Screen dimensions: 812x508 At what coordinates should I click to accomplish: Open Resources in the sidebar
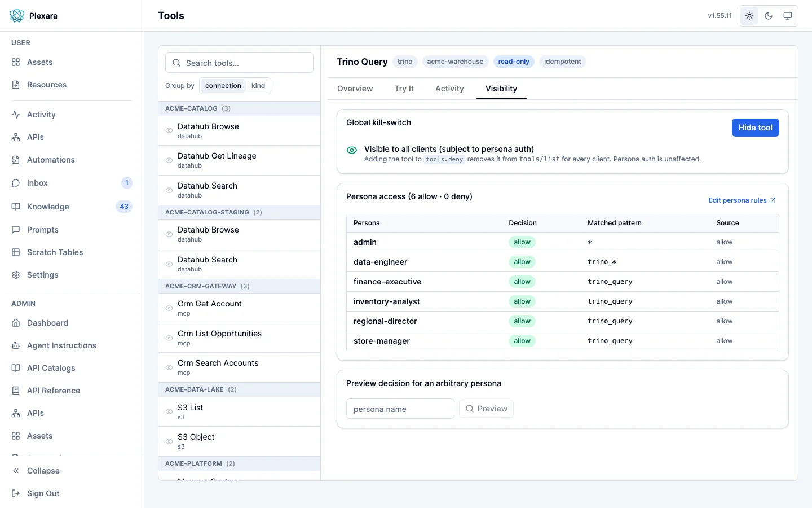pyautogui.click(x=72, y=85)
